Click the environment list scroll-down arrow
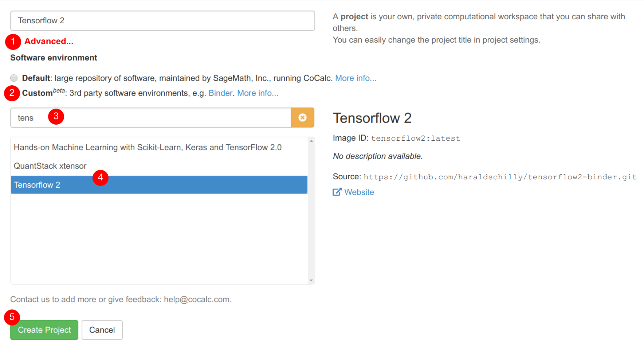 [311, 280]
